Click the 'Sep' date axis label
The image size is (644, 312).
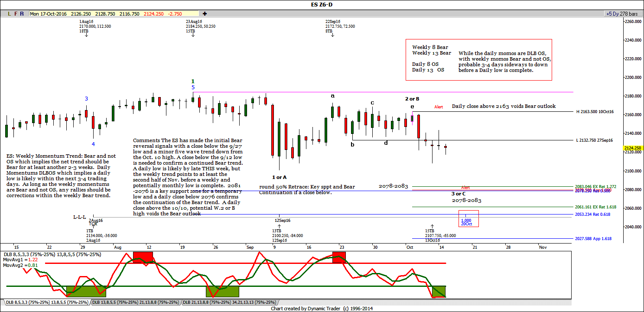pos(250,247)
